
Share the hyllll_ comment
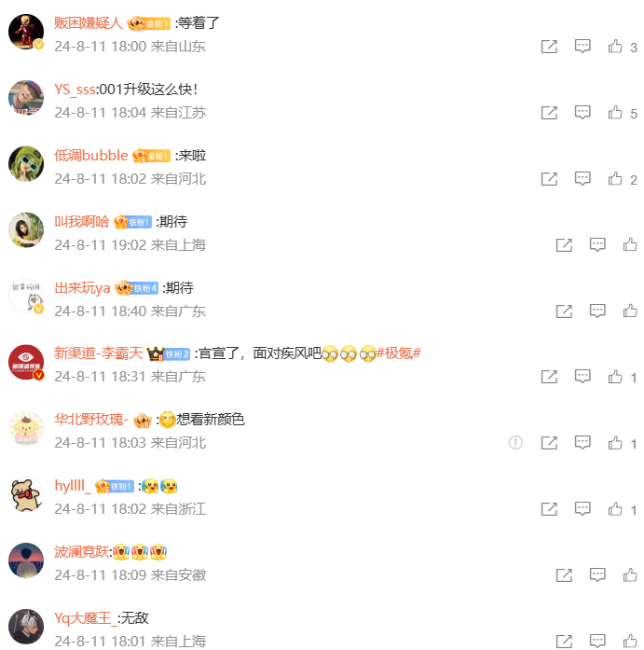click(549, 509)
